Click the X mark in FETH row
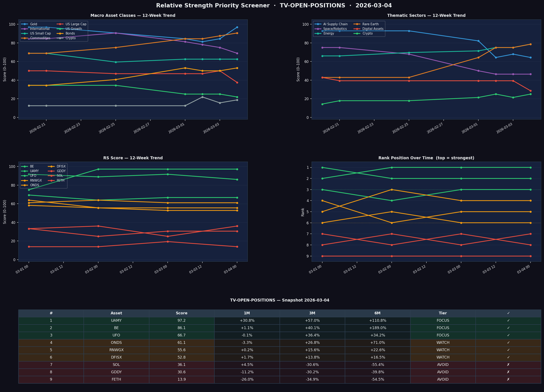The height and width of the screenshot is (392, 544). (x=508, y=380)
